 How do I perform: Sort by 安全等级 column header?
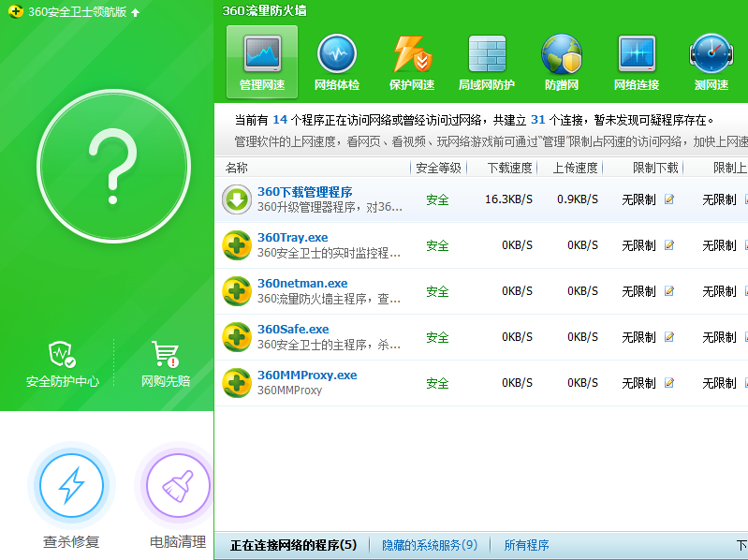[x=438, y=168]
